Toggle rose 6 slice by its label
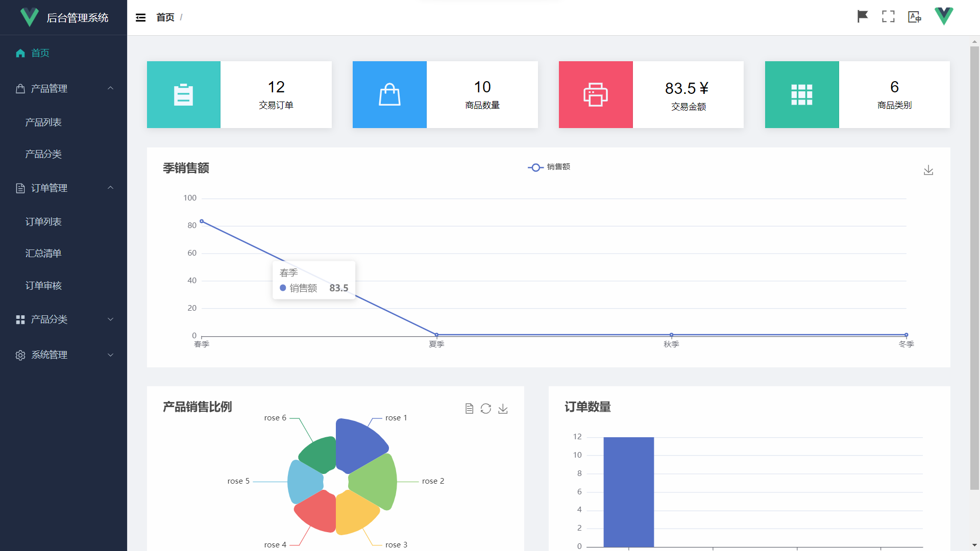Image resolution: width=980 pixels, height=551 pixels. (276, 417)
